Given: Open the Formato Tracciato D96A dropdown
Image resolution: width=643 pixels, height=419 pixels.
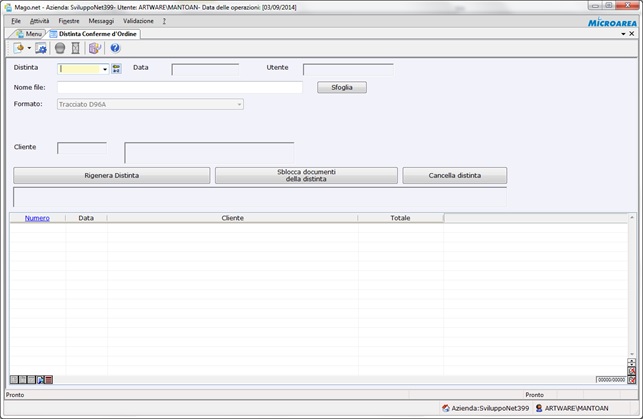Looking at the screenshot, I should [x=239, y=104].
